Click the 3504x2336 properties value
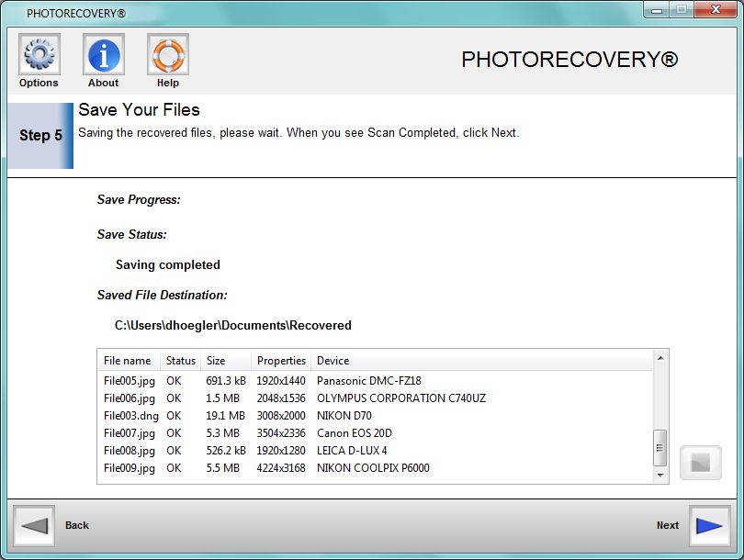 coord(281,433)
